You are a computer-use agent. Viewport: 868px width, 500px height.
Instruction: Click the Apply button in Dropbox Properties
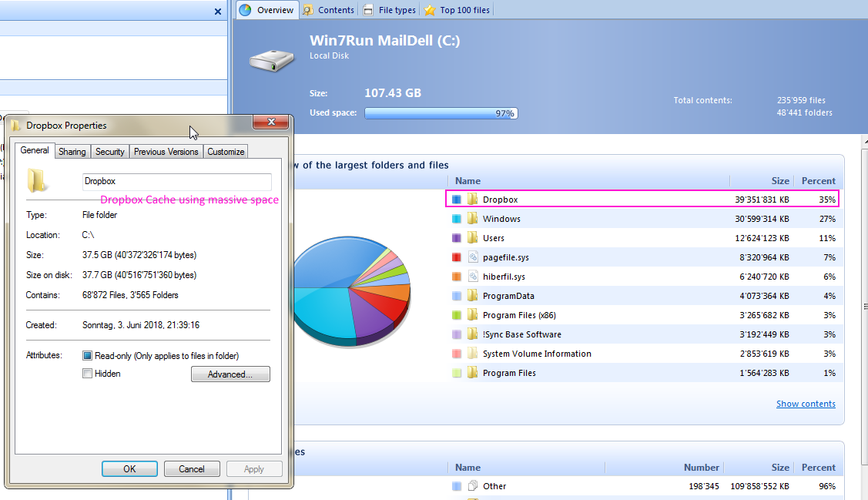[254, 469]
